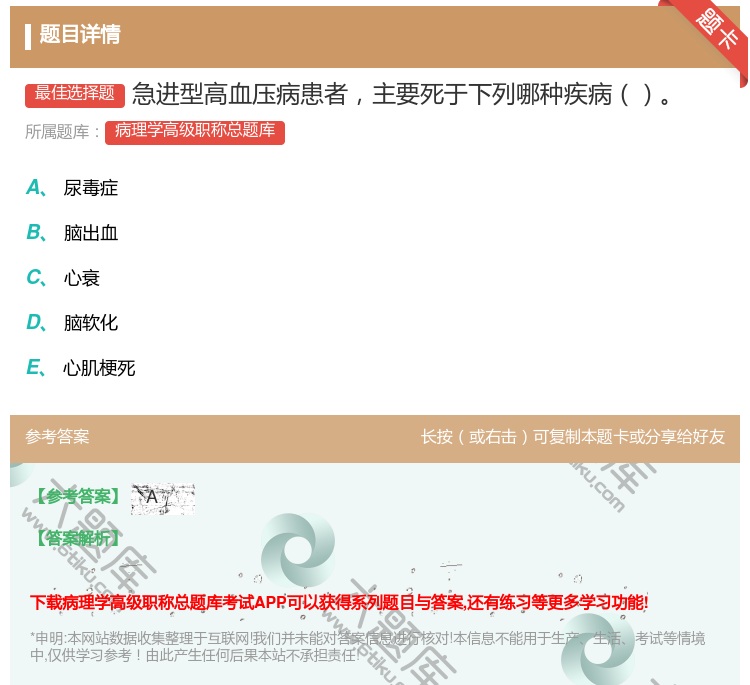Pick option E 心肌梗死
This screenshot has height=685, width=750.
[80, 368]
